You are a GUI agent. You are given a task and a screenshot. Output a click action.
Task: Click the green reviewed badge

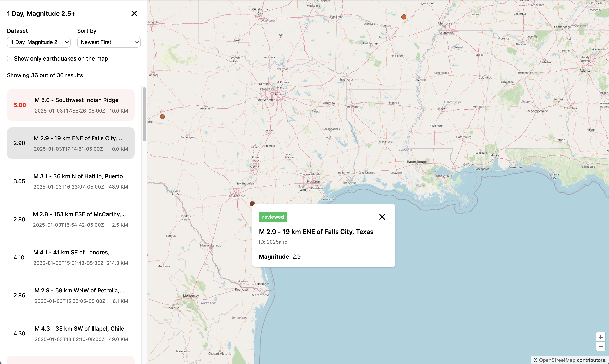273,217
